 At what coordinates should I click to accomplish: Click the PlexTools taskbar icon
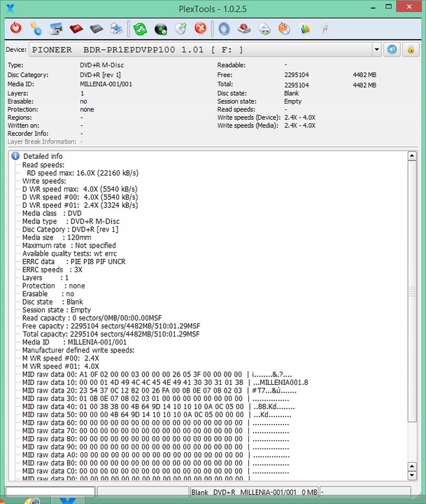pyautogui.click(x=68, y=500)
